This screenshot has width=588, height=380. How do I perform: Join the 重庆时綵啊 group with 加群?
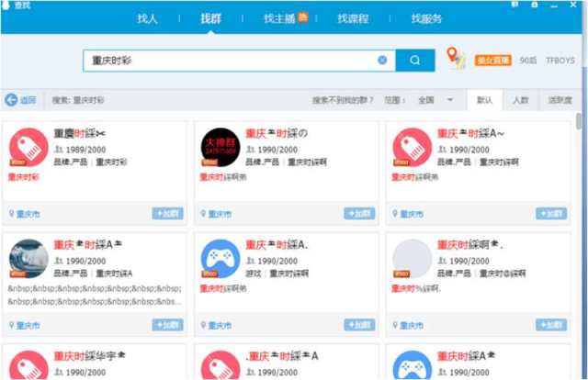coord(551,325)
